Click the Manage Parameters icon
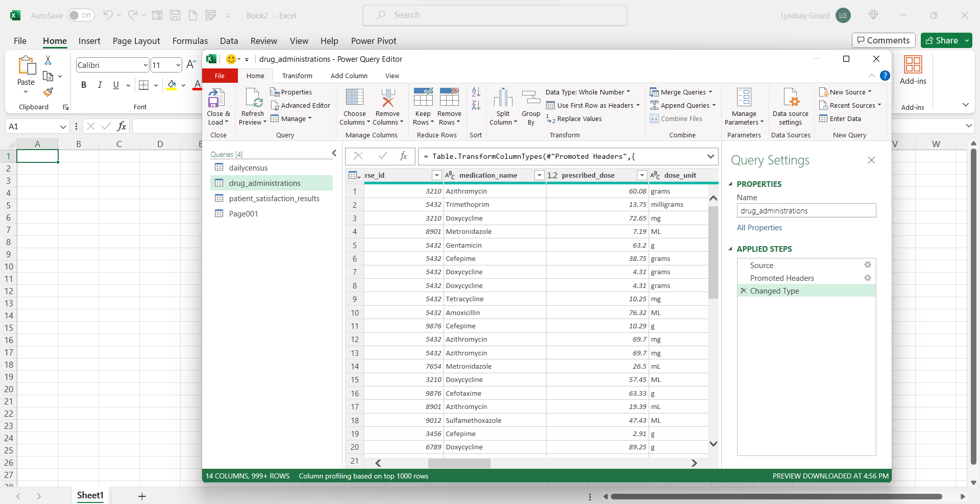Image resolution: width=980 pixels, height=504 pixels. [744, 97]
